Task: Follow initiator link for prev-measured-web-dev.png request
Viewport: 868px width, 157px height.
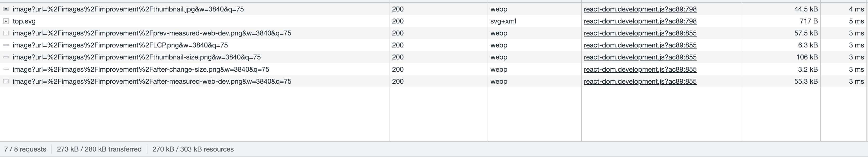Action: click(x=640, y=33)
